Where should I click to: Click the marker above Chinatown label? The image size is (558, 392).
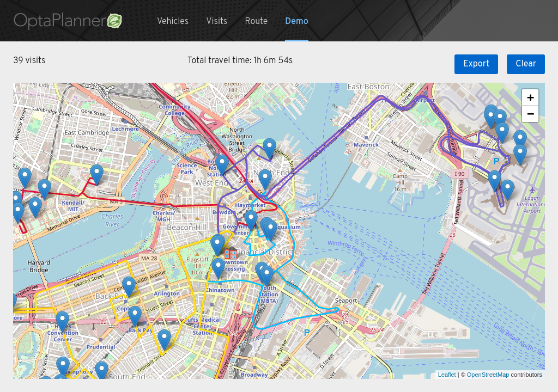218,268
